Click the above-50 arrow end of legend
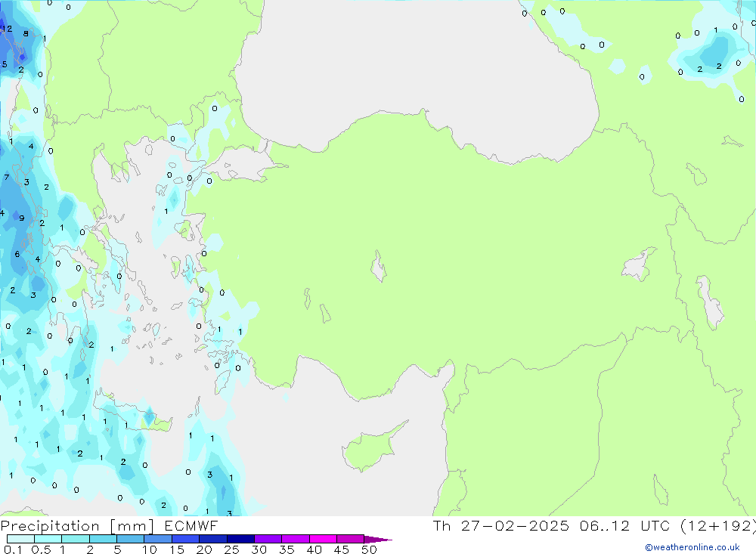The width and height of the screenshot is (756, 554). point(378,540)
